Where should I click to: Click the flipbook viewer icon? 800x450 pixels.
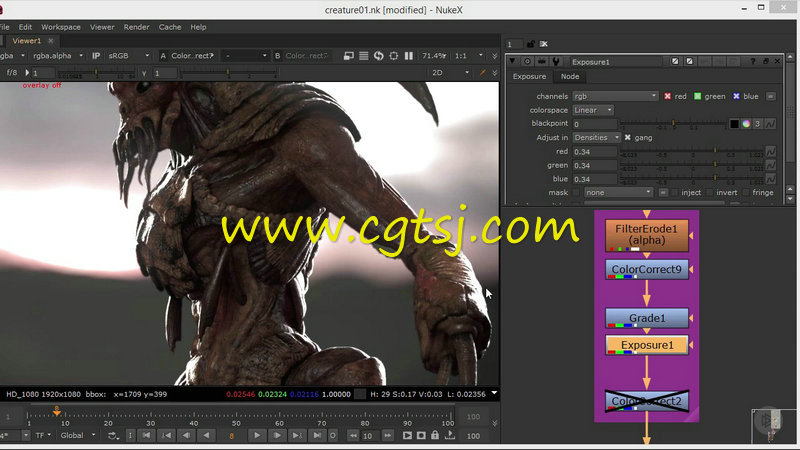point(407,436)
